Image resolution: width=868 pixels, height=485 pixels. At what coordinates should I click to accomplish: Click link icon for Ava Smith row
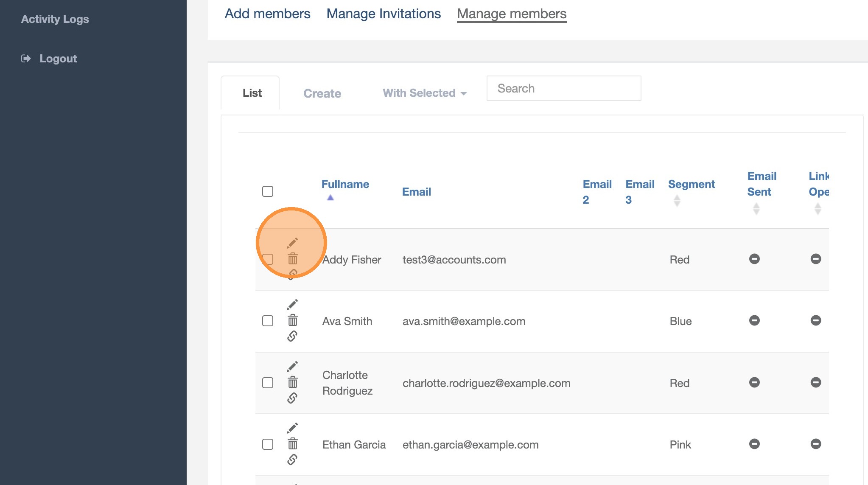pos(292,336)
